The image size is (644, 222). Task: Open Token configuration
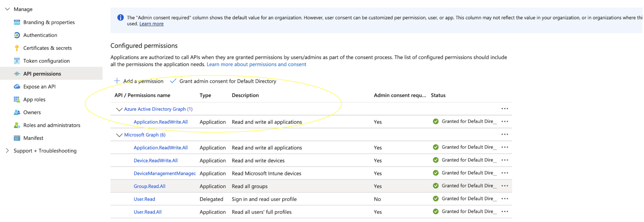[46, 61]
